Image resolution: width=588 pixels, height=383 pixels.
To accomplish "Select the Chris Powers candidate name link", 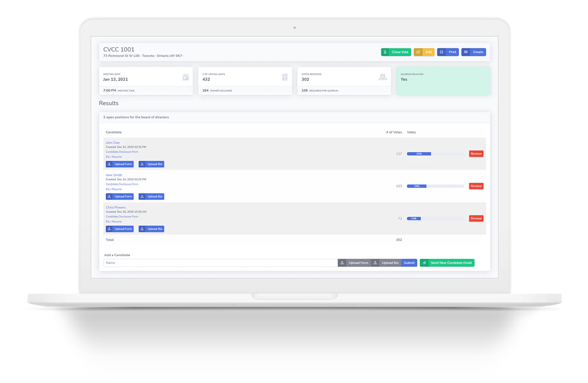I will (115, 207).
